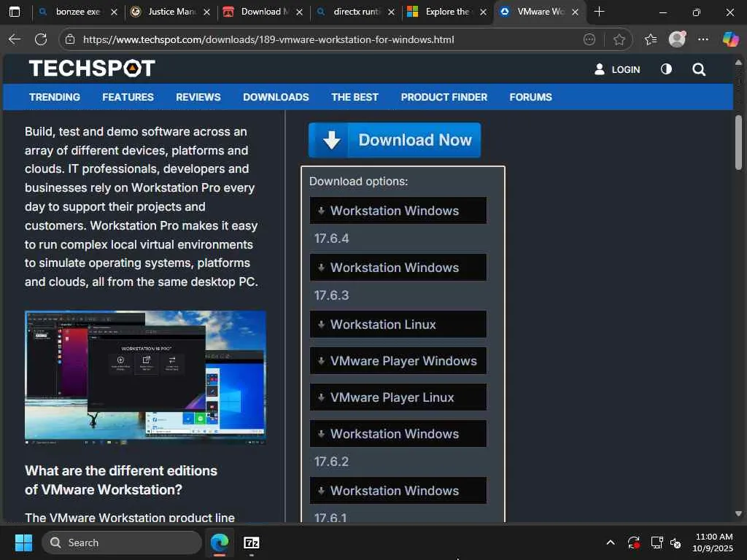Open the favorites list icon
Screen dimensions: 747x560
[x=650, y=39]
